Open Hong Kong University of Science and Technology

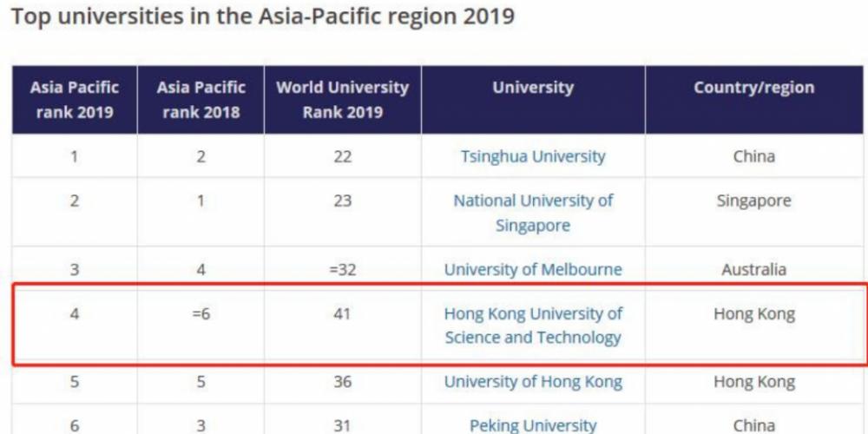point(533,325)
